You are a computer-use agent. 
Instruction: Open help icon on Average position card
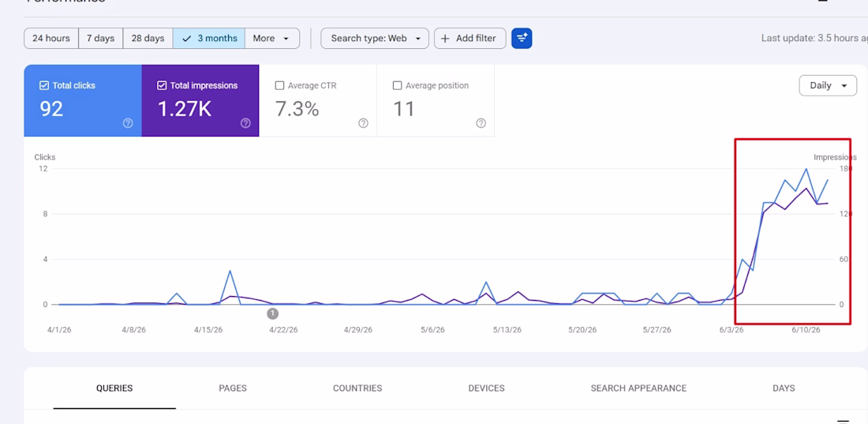pyautogui.click(x=481, y=123)
